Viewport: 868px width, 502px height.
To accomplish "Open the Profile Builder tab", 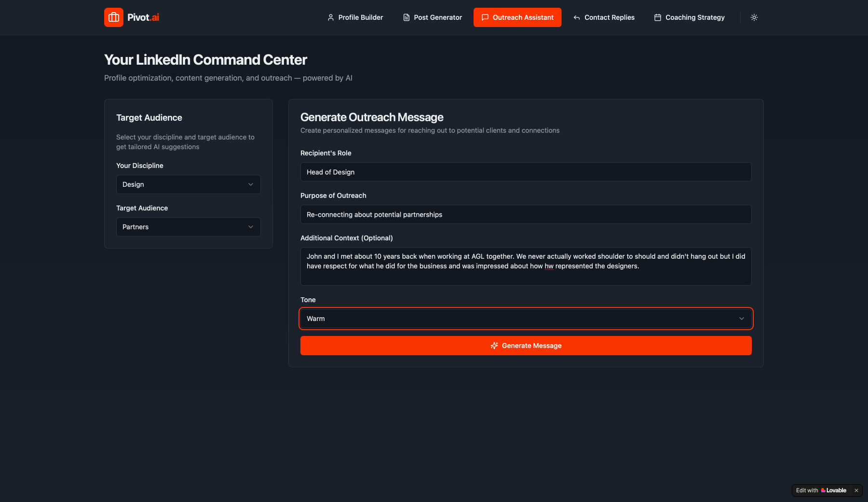I will (355, 17).
